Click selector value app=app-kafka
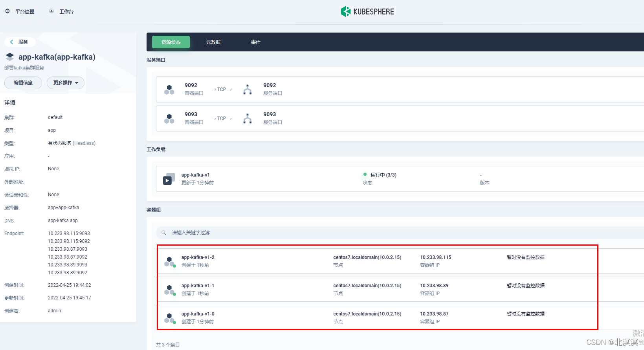 64,208
